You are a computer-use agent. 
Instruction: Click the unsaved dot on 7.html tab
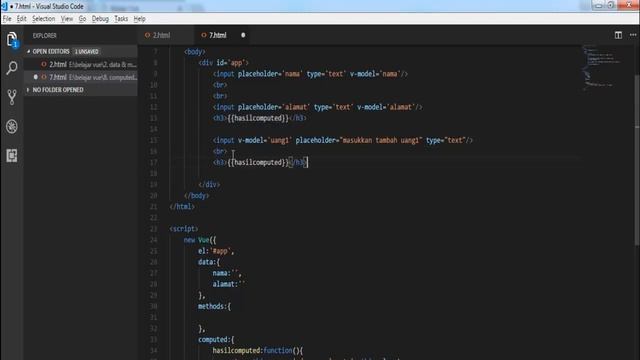(x=243, y=35)
